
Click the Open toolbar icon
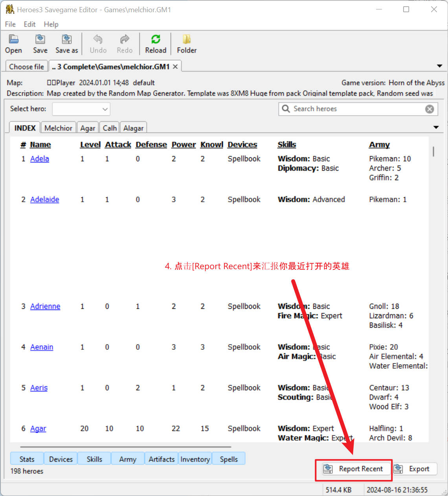tap(14, 39)
